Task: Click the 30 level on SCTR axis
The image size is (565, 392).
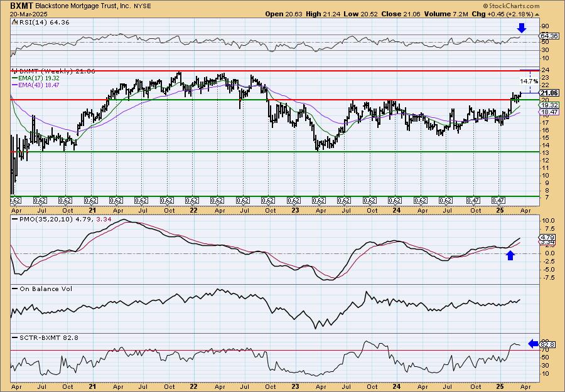Action: pos(545,366)
